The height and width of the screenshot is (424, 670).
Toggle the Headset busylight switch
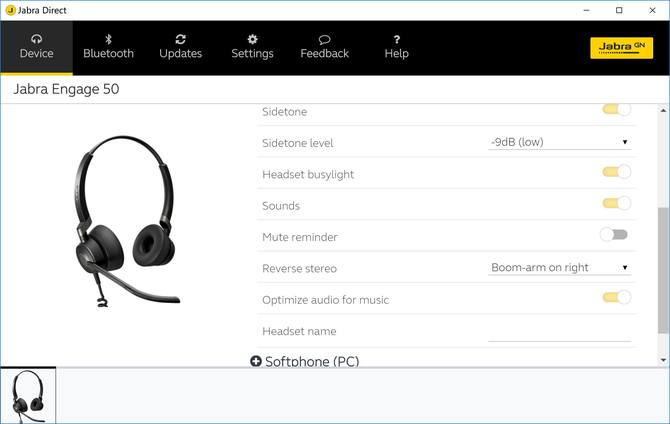point(617,172)
